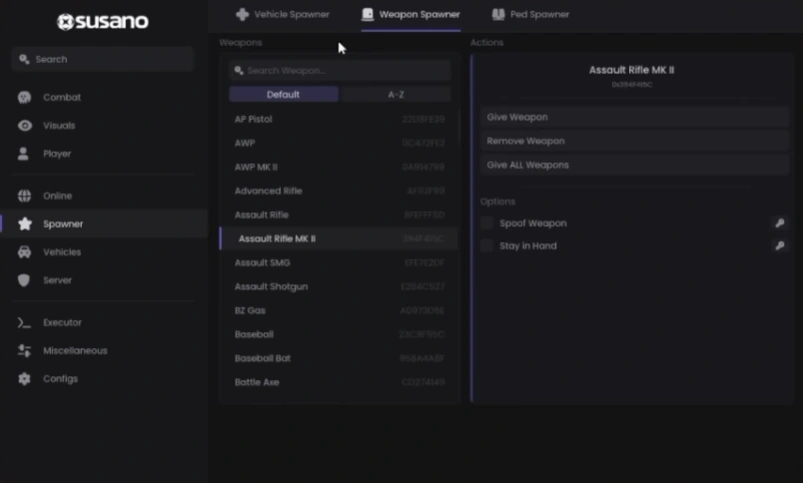Open the Configs gear icon
This screenshot has height=483, width=803.
coord(24,379)
